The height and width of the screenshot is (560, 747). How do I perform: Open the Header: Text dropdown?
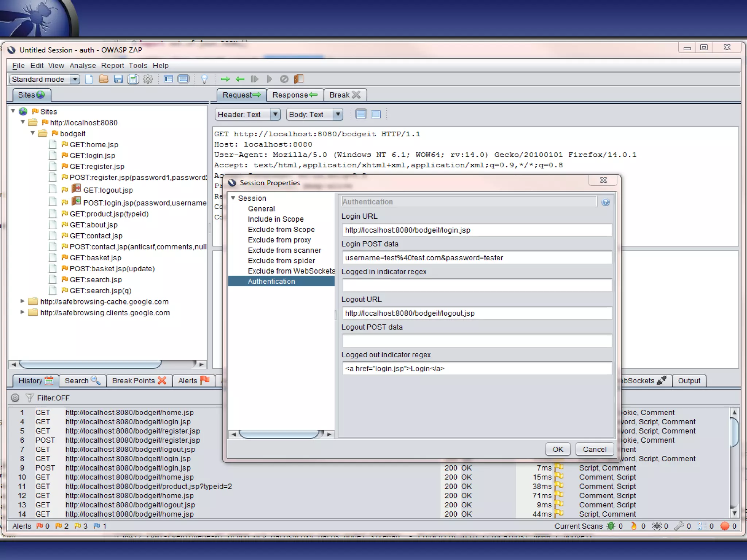point(275,114)
